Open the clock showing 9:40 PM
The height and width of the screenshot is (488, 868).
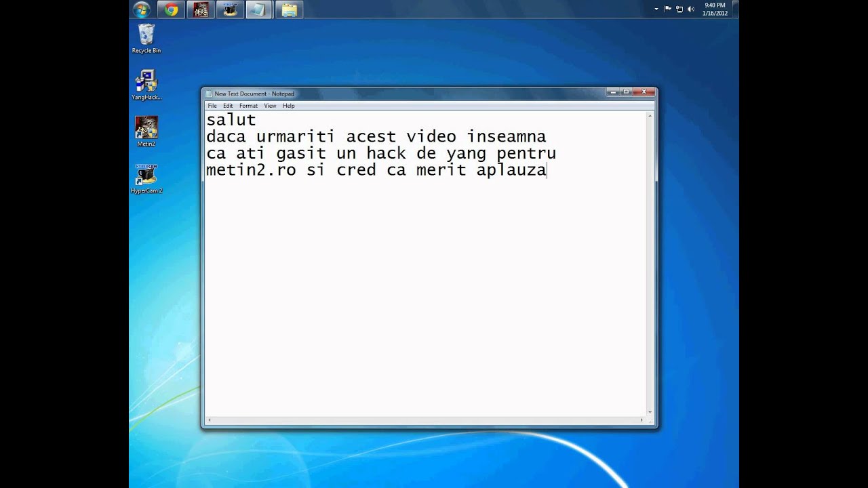click(x=715, y=9)
